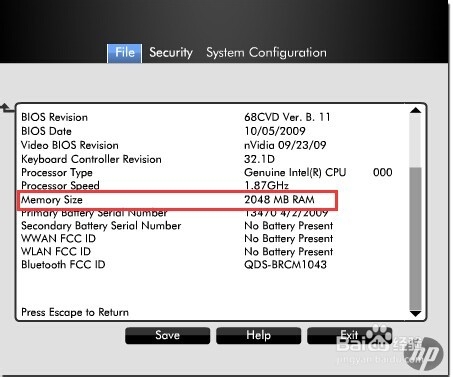Click the 2048 MB RAM value
This screenshot has width=453, height=377.
click(279, 200)
